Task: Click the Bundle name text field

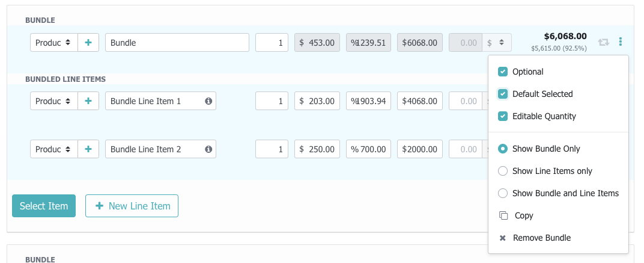Action: point(177,43)
